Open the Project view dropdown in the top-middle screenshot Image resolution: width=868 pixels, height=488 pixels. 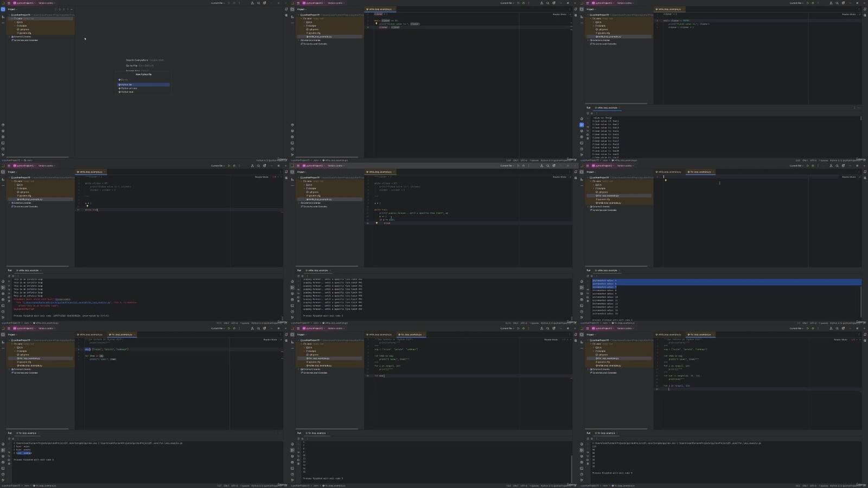301,9
